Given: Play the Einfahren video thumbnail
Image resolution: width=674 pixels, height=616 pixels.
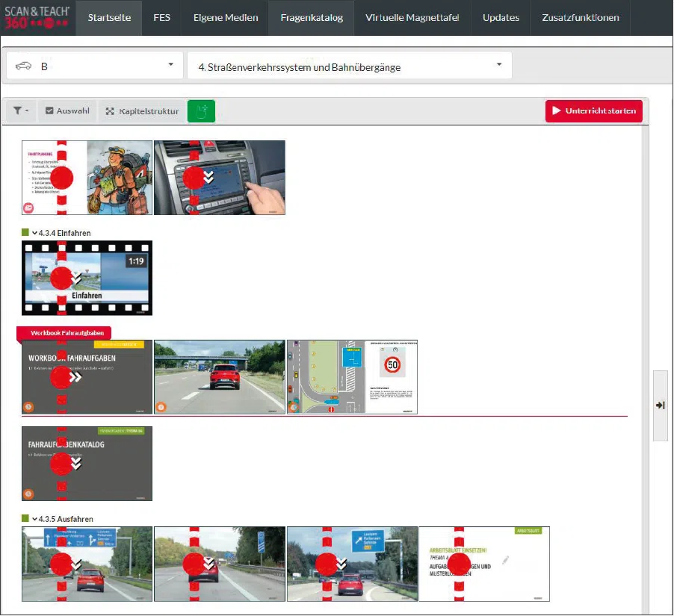Looking at the screenshot, I should point(87,278).
